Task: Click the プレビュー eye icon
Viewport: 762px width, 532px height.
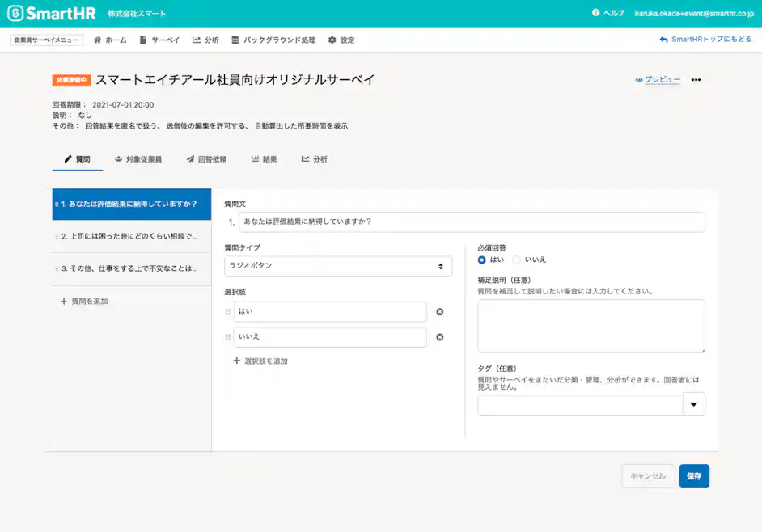Action: click(x=638, y=79)
